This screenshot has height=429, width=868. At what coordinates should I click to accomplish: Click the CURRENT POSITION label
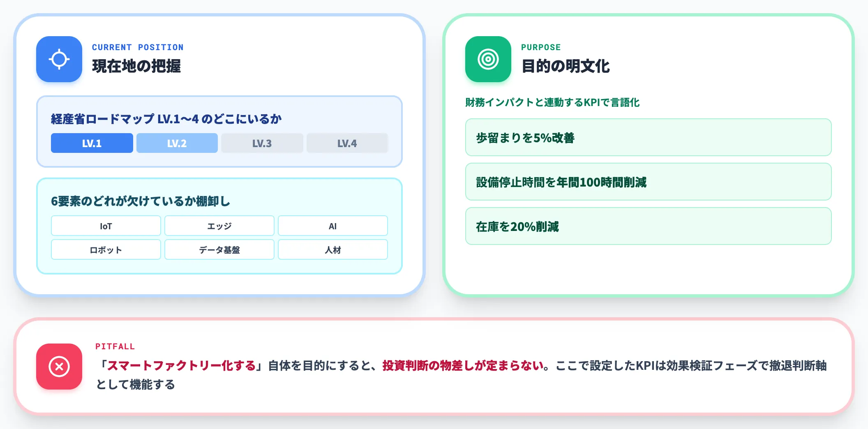coord(138,47)
